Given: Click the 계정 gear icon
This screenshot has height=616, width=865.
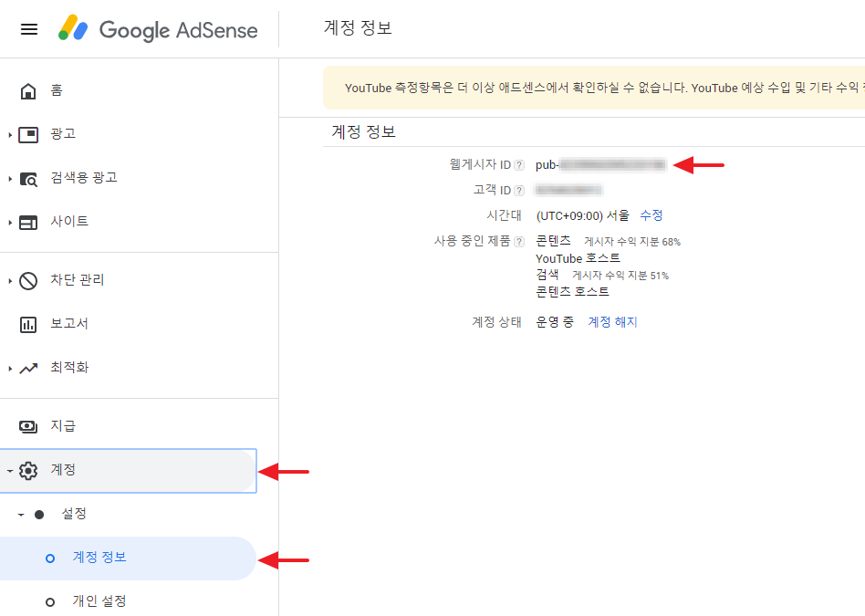Looking at the screenshot, I should pyautogui.click(x=28, y=470).
